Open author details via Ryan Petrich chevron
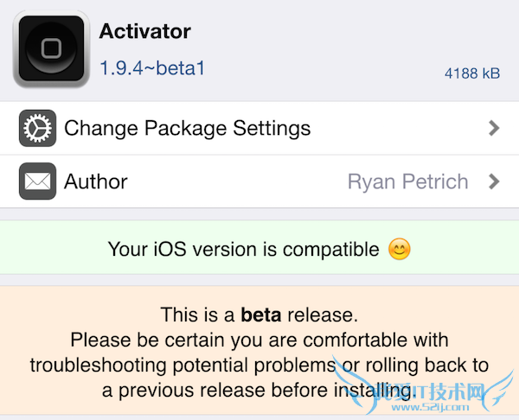519x420 pixels. [494, 181]
